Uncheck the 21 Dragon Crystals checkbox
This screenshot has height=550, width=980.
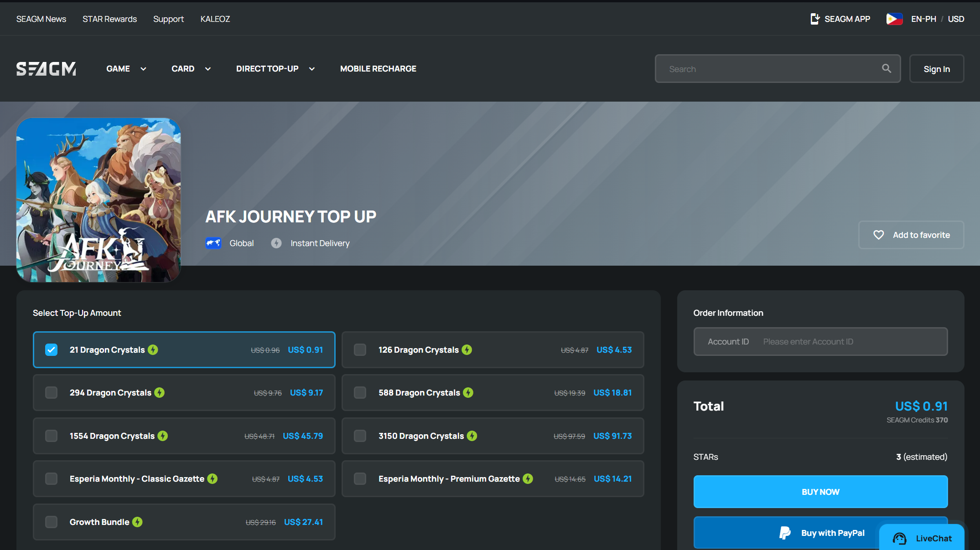[x=52, y=350]
